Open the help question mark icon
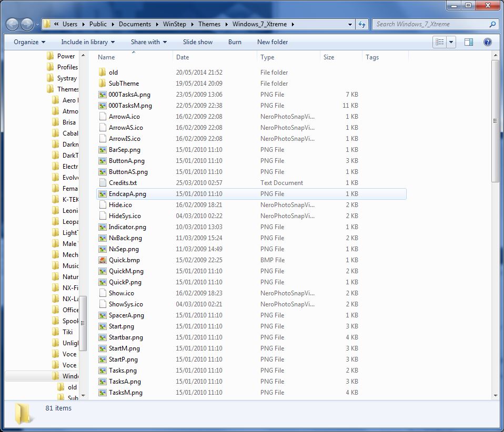 click(x=487, y=42)
